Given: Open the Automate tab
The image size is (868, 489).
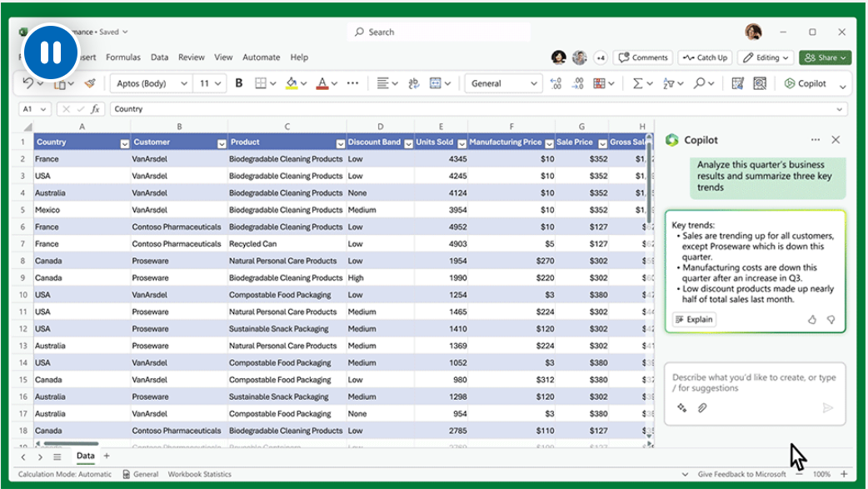Looking at the screenshot, I should coord(262,57).
